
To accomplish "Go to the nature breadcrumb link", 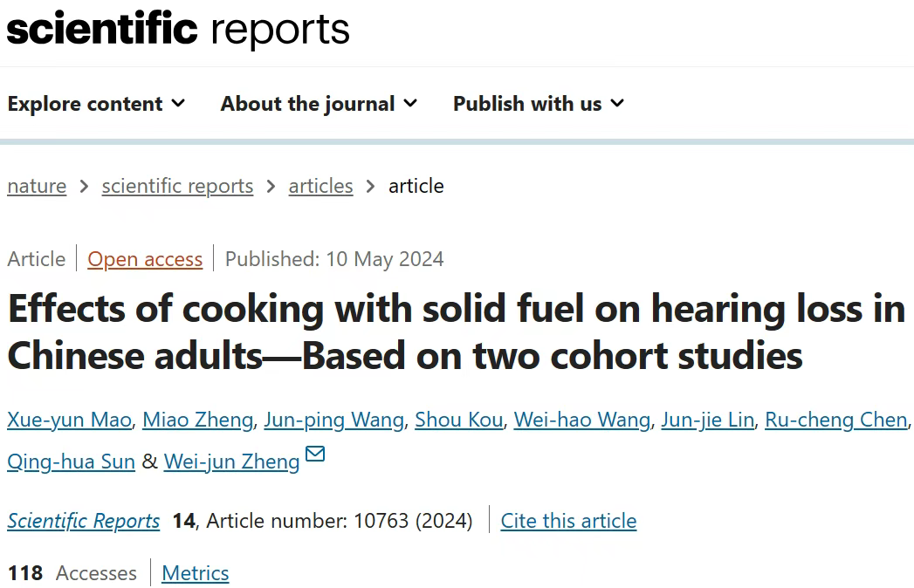I will pos(37,186).
